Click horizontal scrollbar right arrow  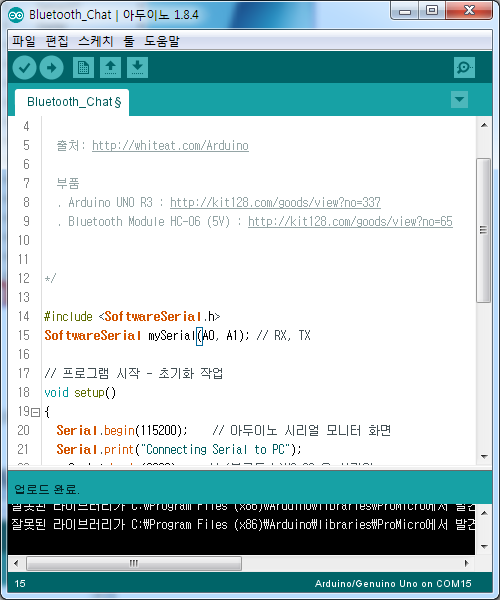(466, 563)
